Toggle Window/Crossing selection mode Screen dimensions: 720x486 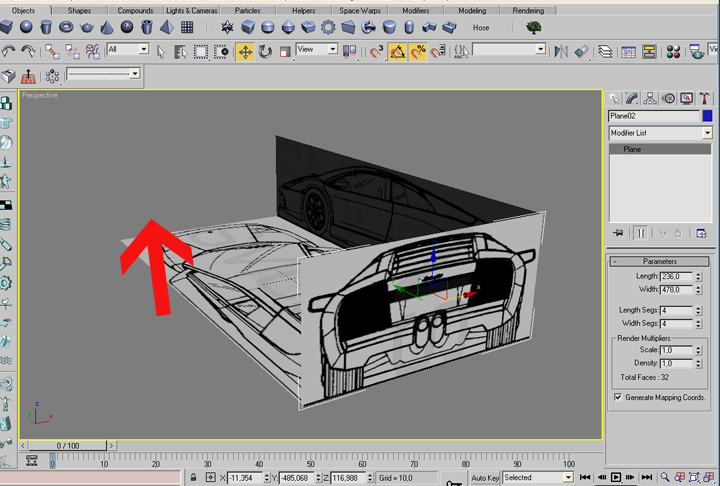[x=221, y=51]
